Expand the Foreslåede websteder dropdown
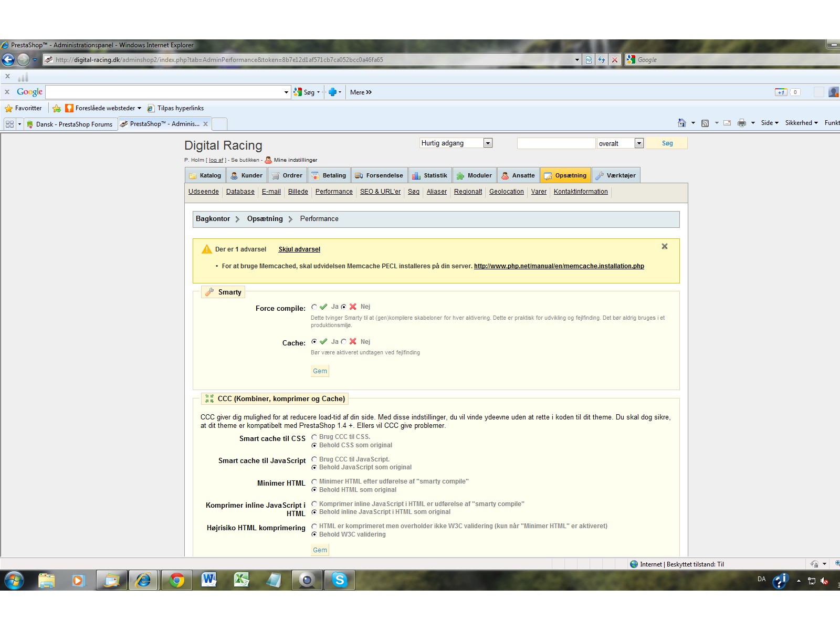The height and width of the screenshot is (630, 840). (139, 108)
